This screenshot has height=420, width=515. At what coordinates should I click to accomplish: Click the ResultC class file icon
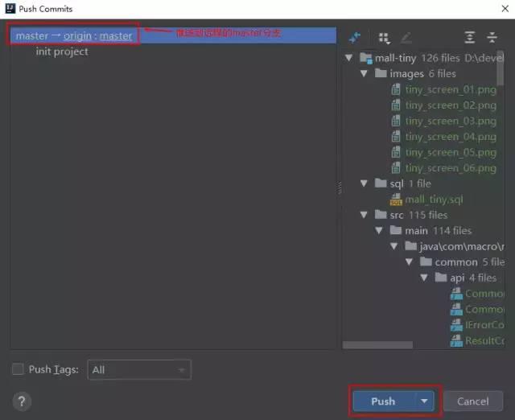tap(456, 340)
